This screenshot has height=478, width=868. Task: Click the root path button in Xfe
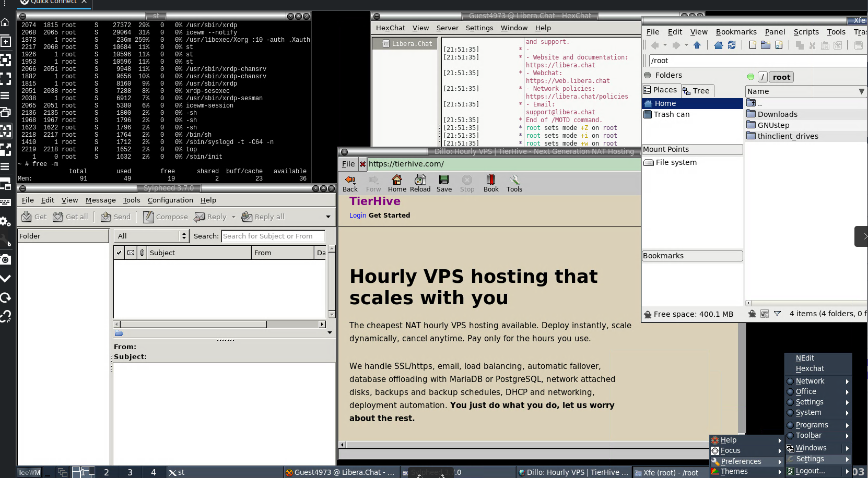coord(781,77)
